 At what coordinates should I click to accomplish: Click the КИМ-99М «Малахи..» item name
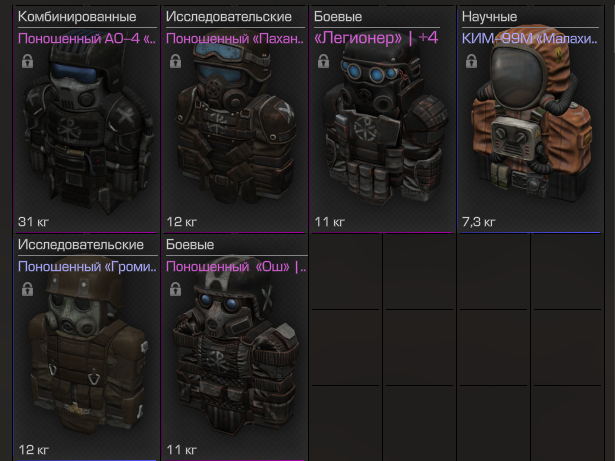pos(530,38)
